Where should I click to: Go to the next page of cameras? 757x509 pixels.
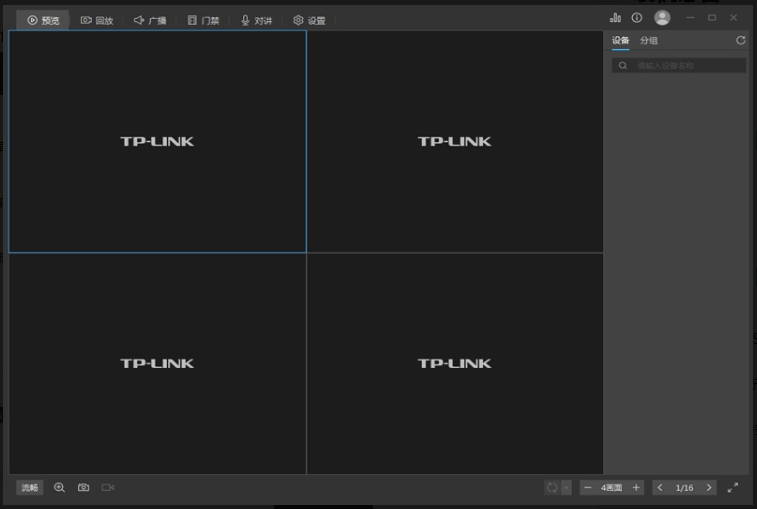click(x=709, y=488)
